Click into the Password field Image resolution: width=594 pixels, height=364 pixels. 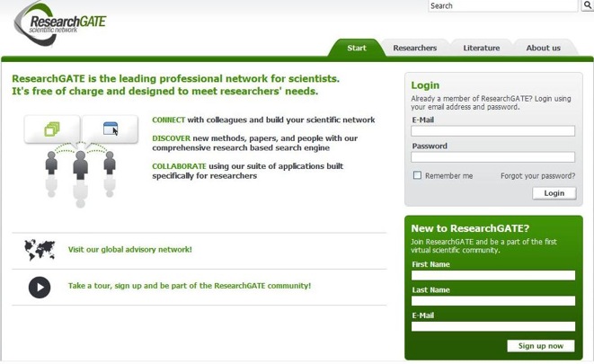click(x=492, y=157)
